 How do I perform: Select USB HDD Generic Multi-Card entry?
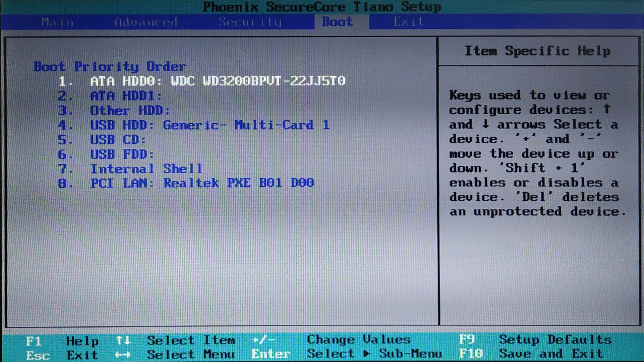pos(193,125)
